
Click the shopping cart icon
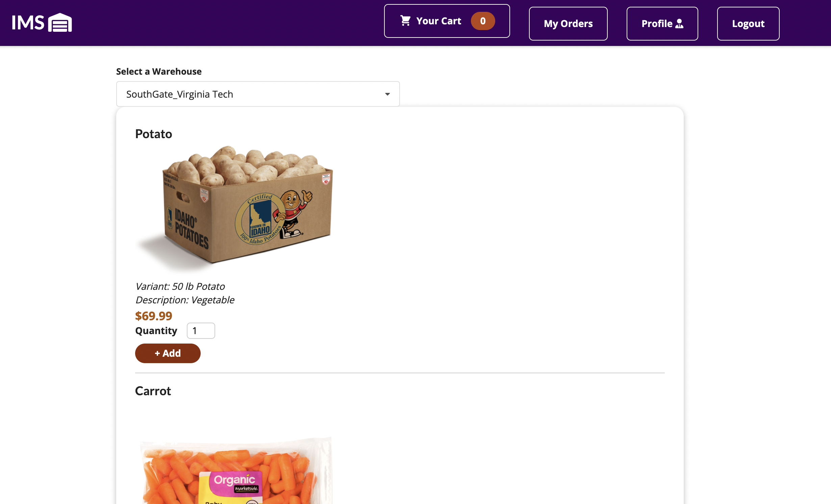405,21
